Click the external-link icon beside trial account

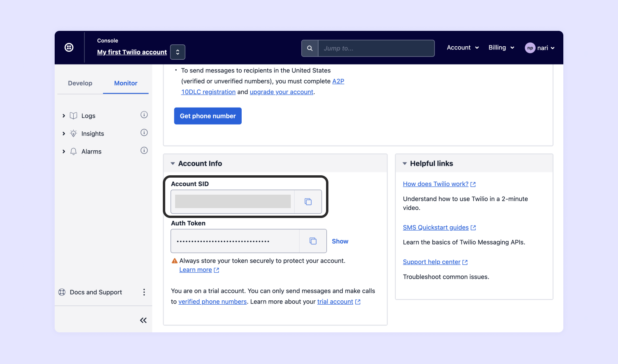tap(358, 302)
